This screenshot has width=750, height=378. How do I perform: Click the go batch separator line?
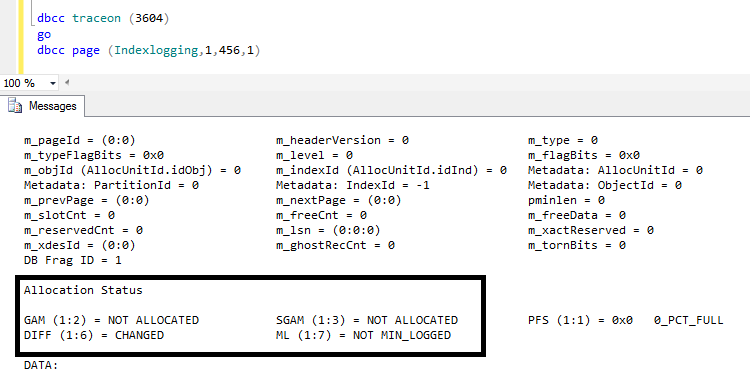(x=44, y=35)
